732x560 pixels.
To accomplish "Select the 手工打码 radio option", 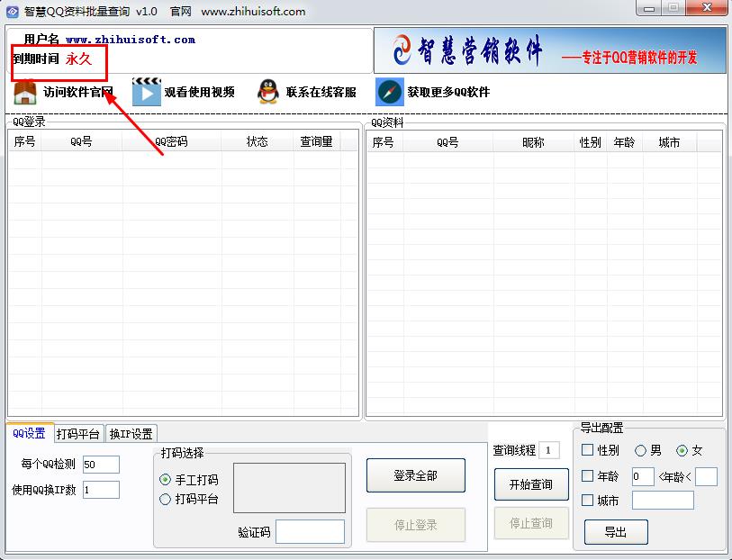I will pos(165,480).
